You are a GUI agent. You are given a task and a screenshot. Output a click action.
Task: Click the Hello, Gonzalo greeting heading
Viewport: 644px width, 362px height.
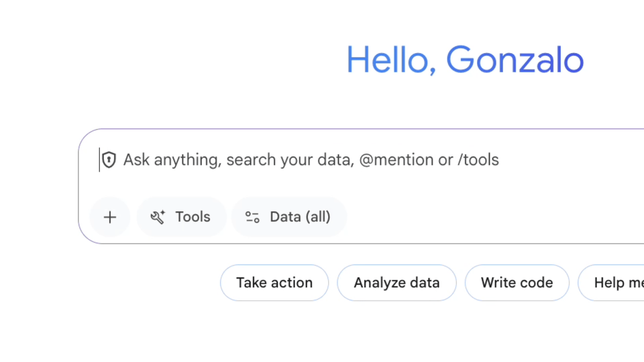point(465,60)
